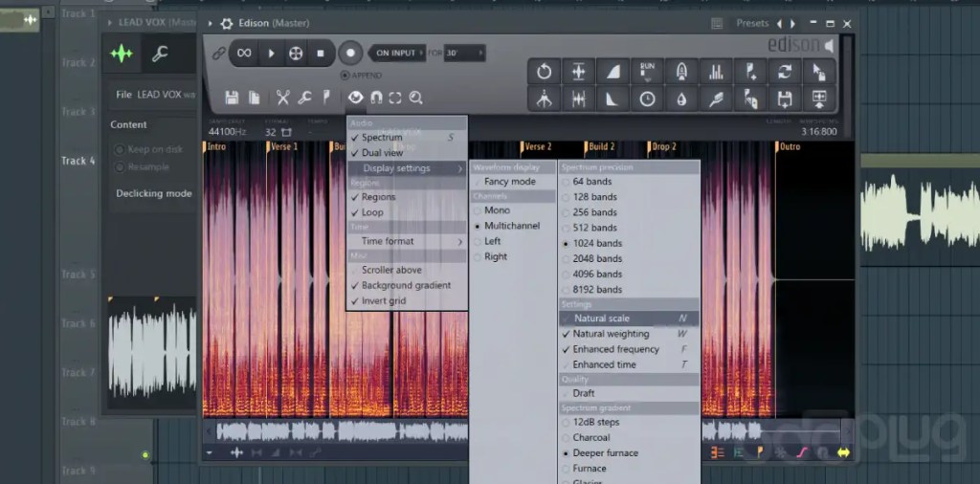Click Enhanced frequency menu entry
Image resolution: width=980 pixels, height=484 pixels.
629,350
